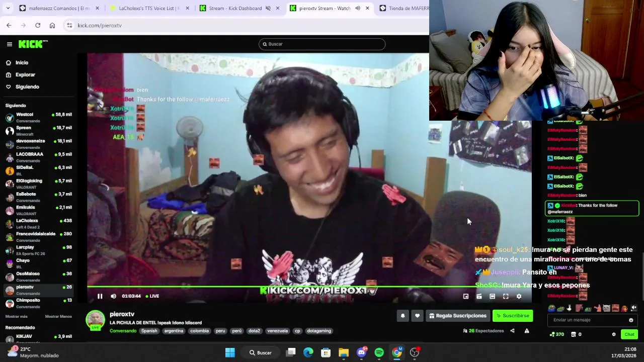Open EsBebote channel in sidebar
Screen dimensions: 644x362
point(38,197)
